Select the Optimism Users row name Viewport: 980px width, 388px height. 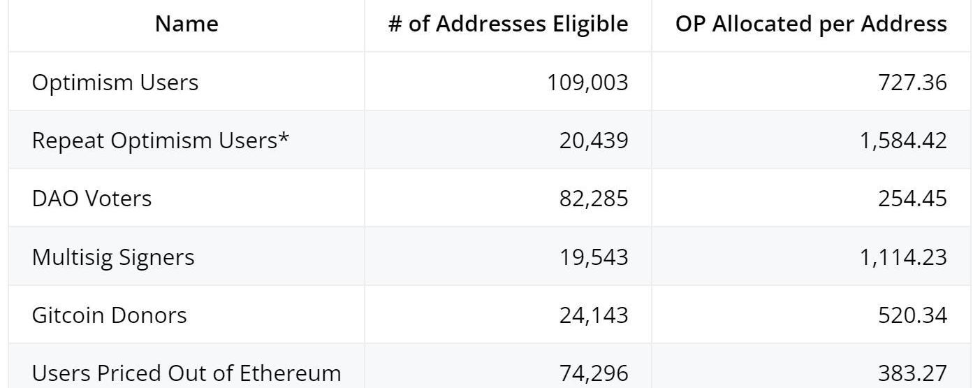(115, 82)
